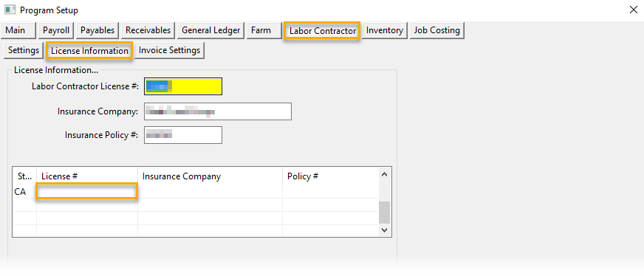
Task: Select the CA state cell
Action: (x=24, y=192)
